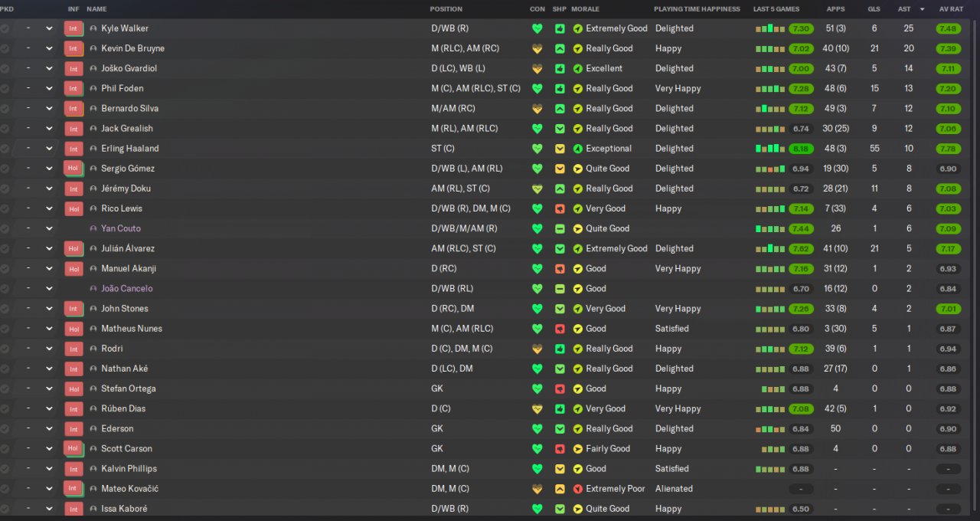Open the chevron dropdown for João Cancelo
Screen dimensions: 980x521
49,289
